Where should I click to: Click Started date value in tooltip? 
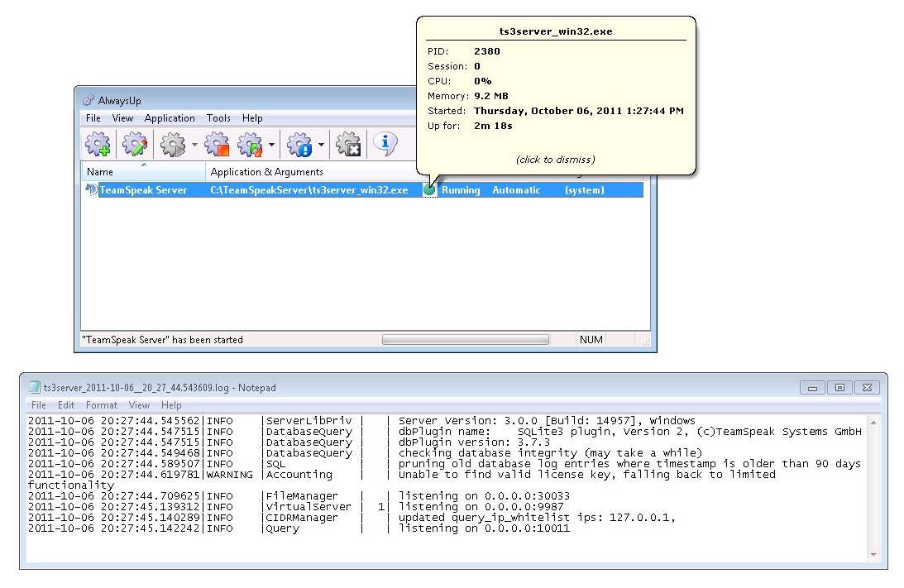(579, 111)
